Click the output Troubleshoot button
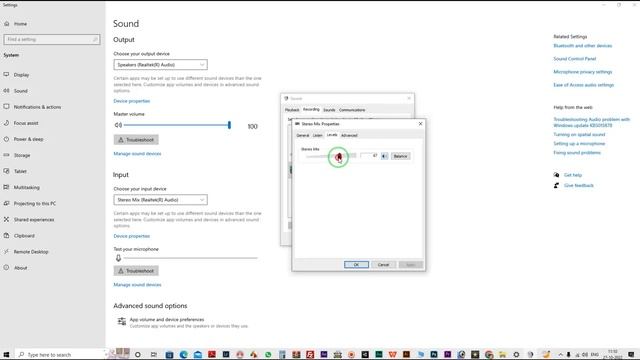 tap(136, 140)
